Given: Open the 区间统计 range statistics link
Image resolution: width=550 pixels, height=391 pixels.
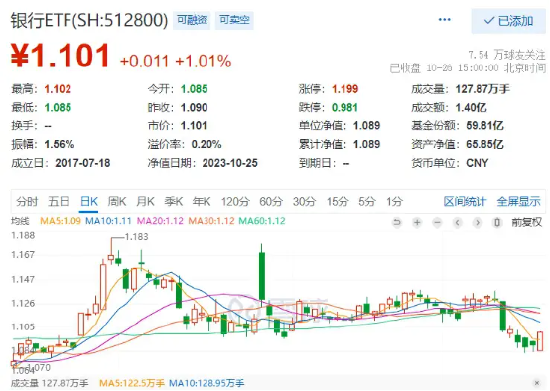Looking at the screenshot, I should [x=465, y=202].
